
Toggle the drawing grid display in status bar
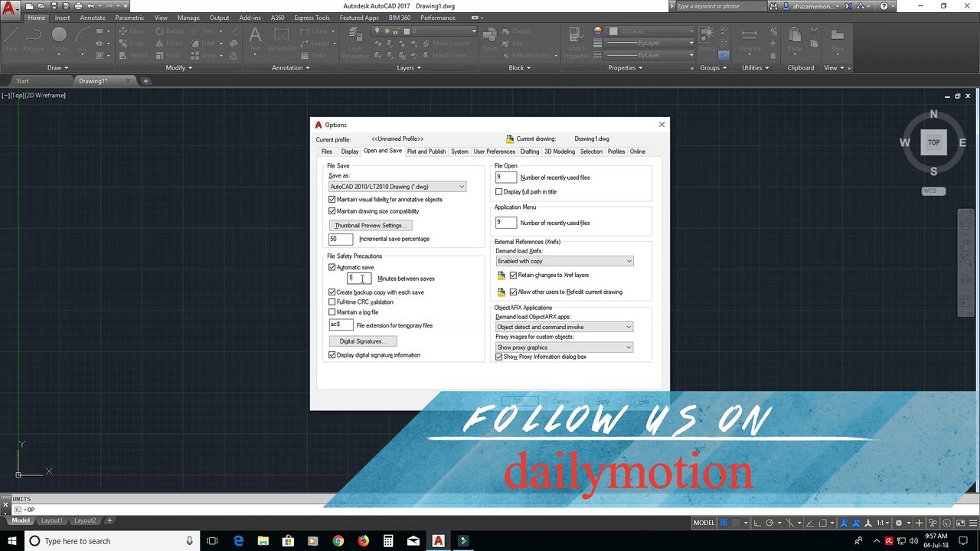coord(725,523)
